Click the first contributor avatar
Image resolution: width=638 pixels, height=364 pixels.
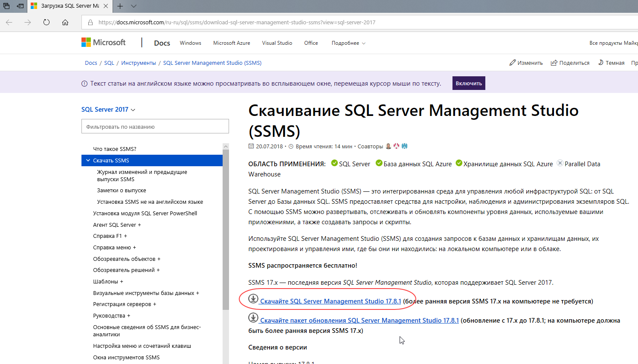point(388,146)
